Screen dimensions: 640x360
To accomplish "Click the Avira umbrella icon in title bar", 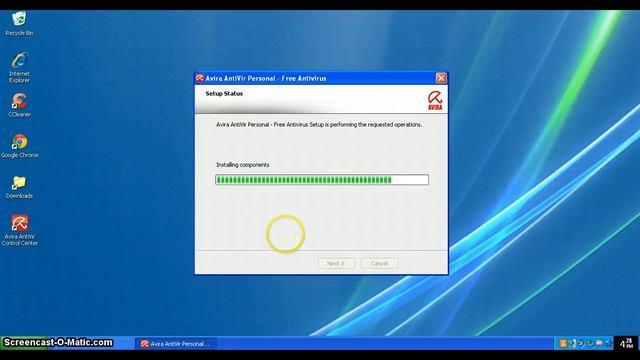I will (x=200, y=78).
